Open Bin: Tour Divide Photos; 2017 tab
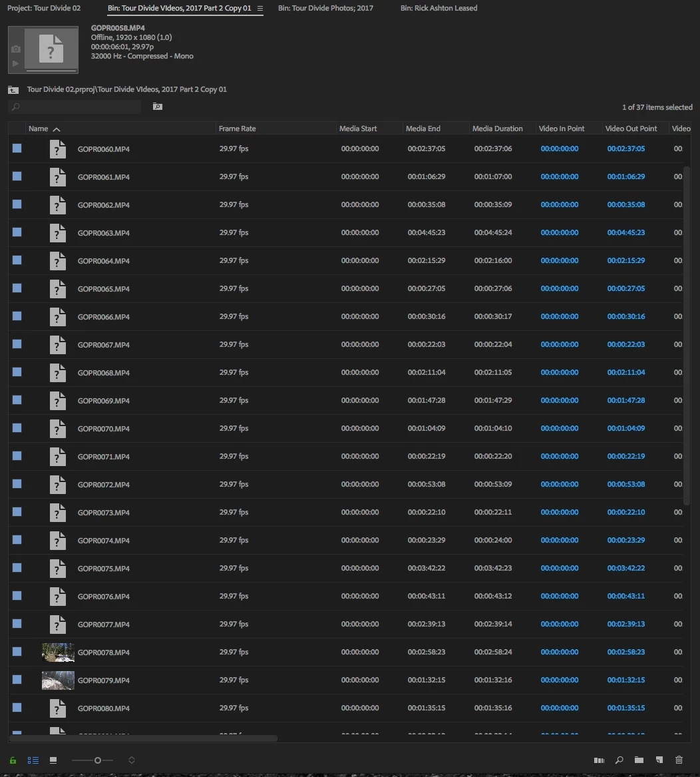This screenshot has width=700, height=777. [x=325, y=9]
